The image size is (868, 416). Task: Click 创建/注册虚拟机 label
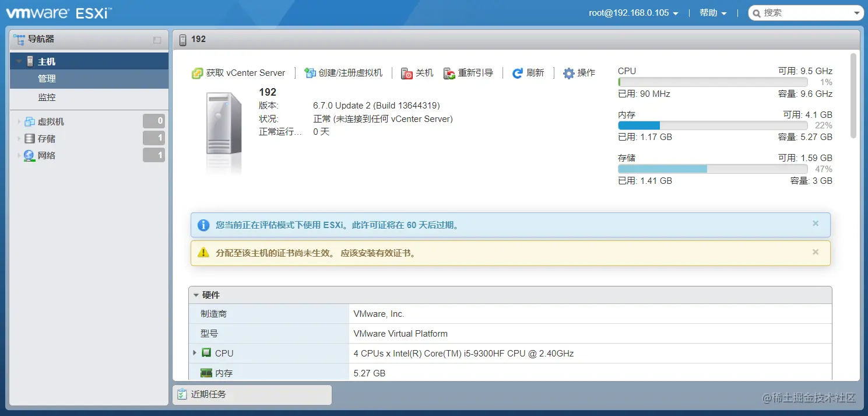(350, 73)
